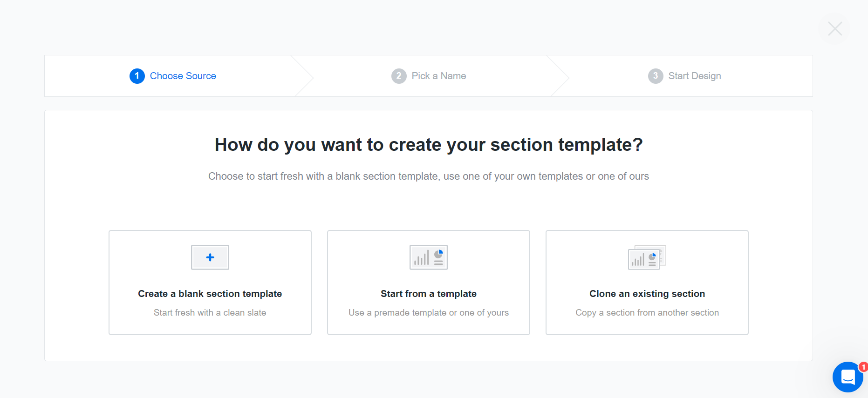The image size is (868, 398).
Task: Click the 'Choose to start fresh' subtitle text
Action: [x=428, y=176]
